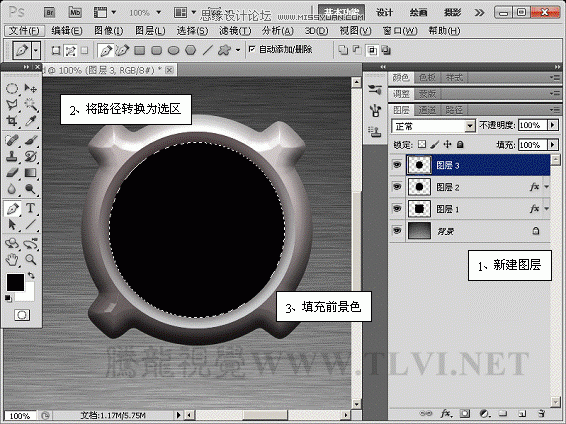
Task: Select the Dodge tool
Action: coord(30,189)
